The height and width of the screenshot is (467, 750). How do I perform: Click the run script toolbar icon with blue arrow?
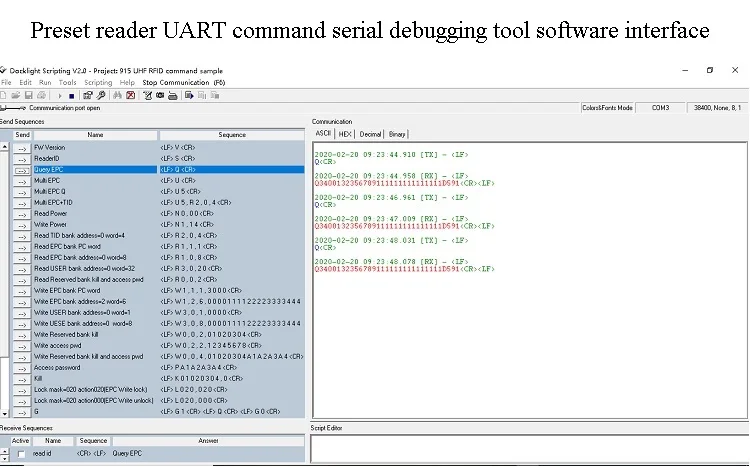[x=189, y=96]
